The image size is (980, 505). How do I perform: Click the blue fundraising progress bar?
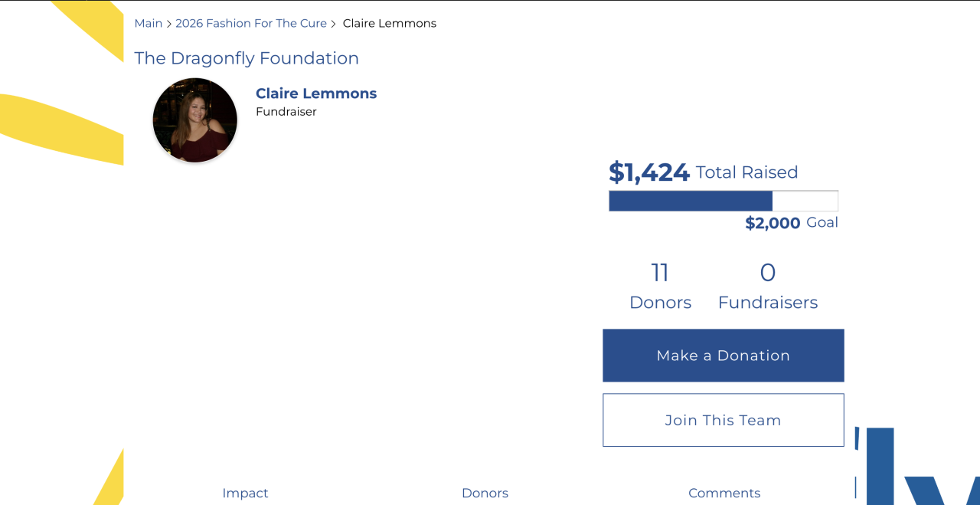[x=691, y=201]
